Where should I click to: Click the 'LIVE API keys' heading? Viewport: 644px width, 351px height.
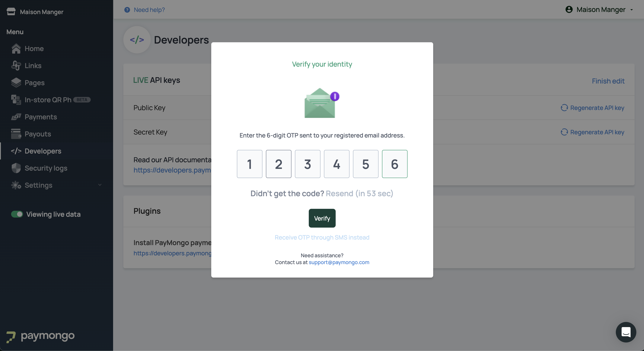pos(156,80)
